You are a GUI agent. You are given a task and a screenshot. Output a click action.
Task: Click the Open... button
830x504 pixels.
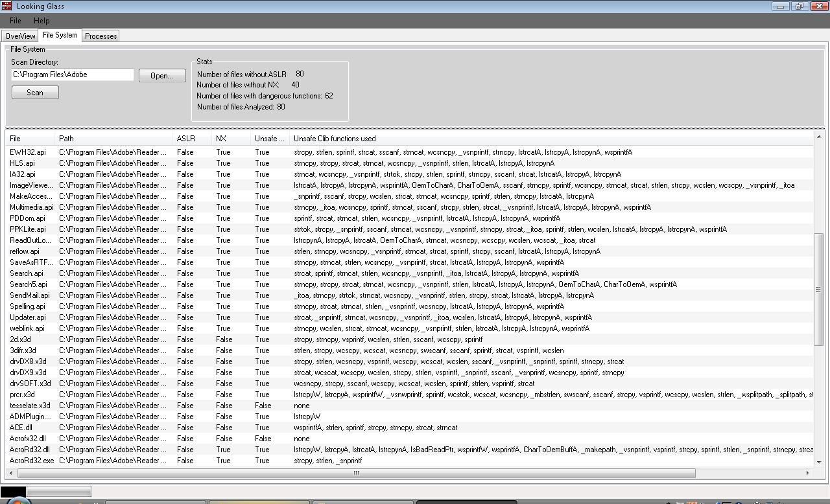162,75
